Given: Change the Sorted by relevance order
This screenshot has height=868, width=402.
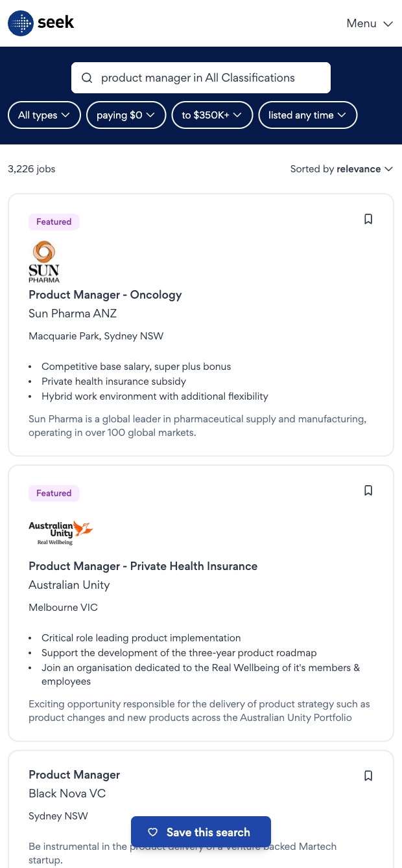Looking at the screenshot, I should (x=342, y=169).
